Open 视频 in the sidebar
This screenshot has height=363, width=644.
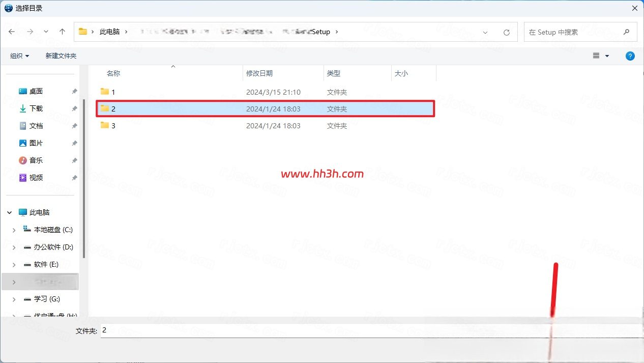36,178
